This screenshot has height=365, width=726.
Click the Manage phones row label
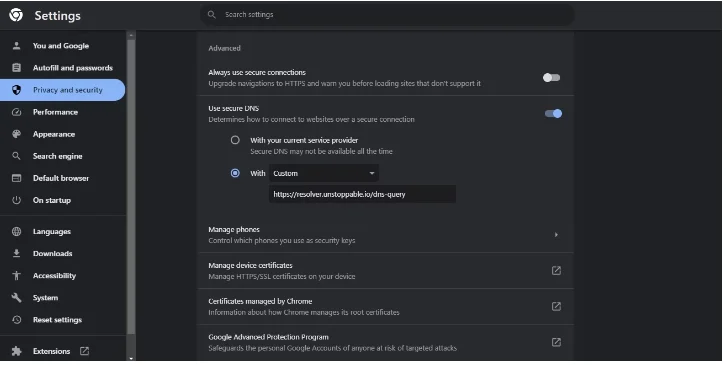coord(234,229)
